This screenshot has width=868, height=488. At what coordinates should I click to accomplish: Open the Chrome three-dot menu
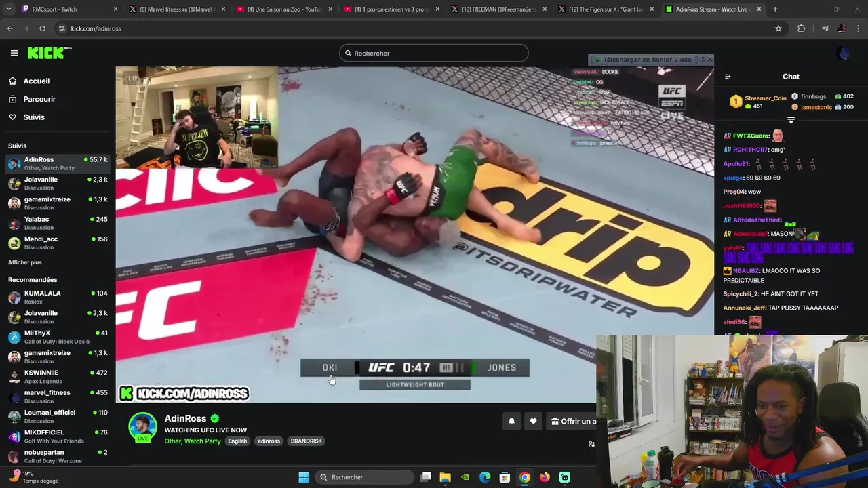[x=857, y=28]
